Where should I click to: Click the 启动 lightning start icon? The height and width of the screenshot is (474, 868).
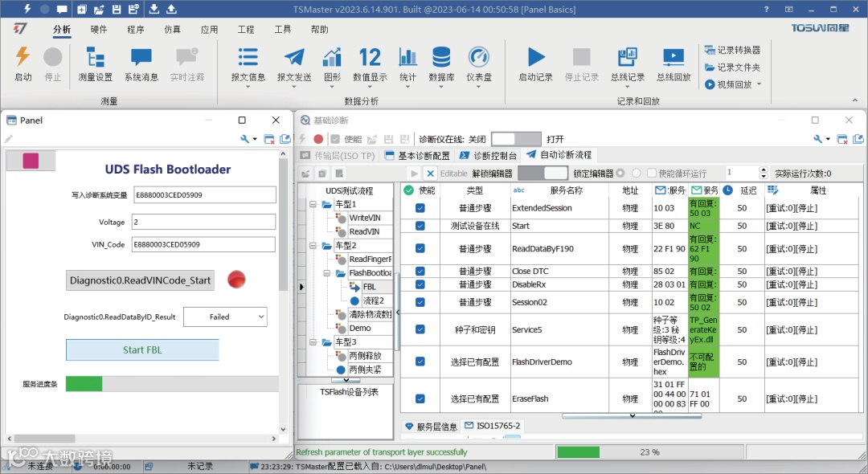(x=23, y=56)
